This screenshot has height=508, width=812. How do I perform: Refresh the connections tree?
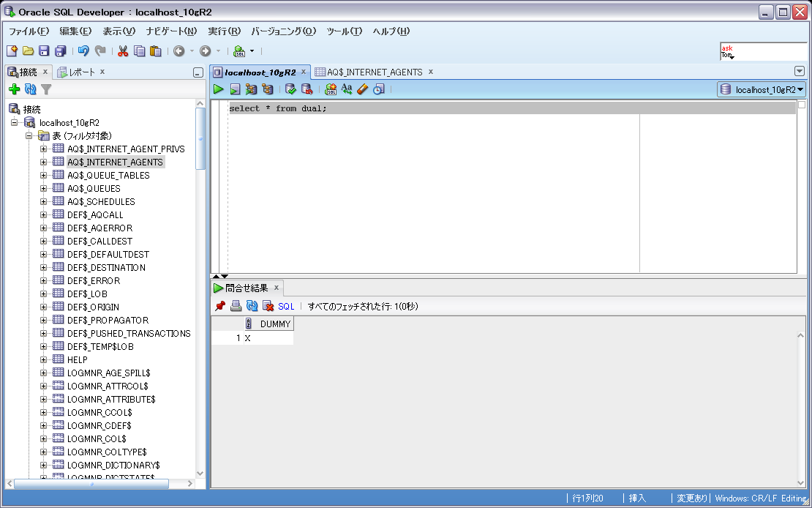tap(31, 90)
